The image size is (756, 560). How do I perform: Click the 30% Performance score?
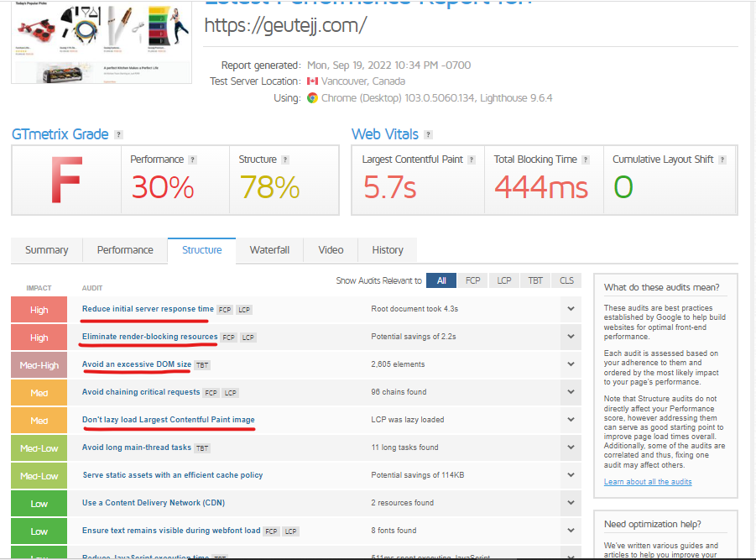163,187
